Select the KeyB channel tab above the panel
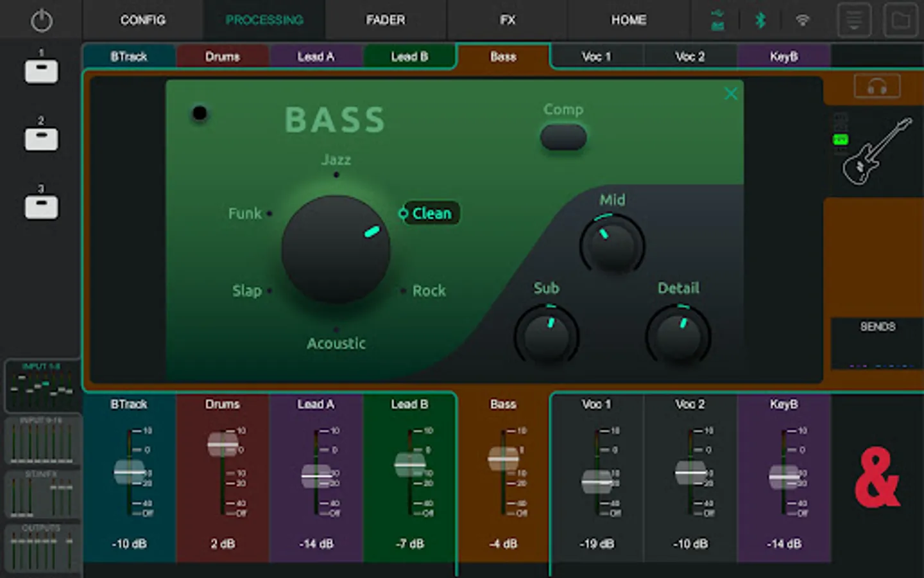 [x=784, y=57]
